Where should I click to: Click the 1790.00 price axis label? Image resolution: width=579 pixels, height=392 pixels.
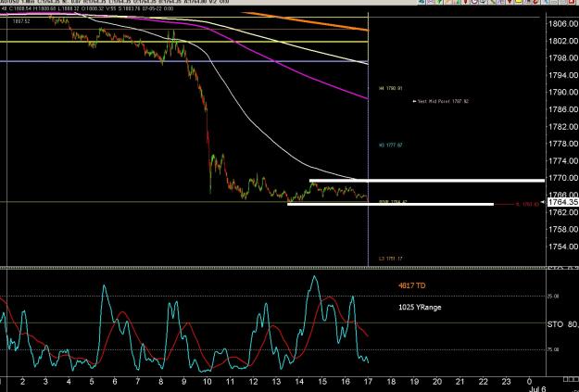(563, 92)
